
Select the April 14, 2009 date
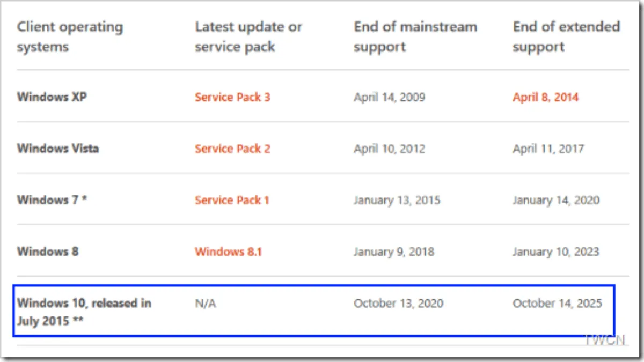[x=389, y=98]
